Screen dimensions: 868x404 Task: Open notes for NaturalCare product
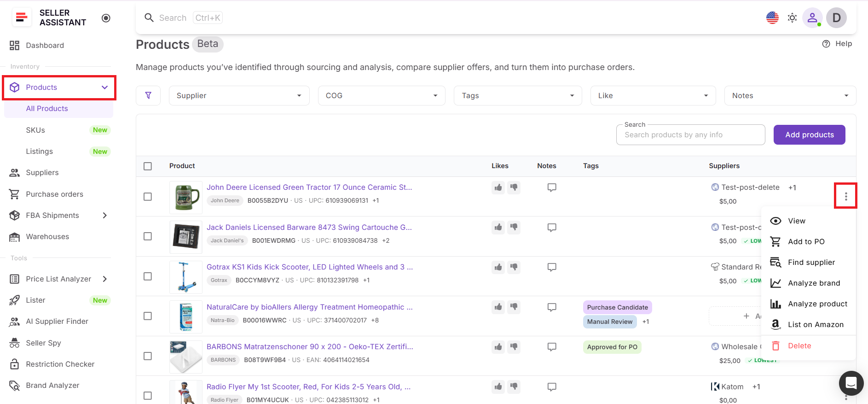(x=552, y=307)
